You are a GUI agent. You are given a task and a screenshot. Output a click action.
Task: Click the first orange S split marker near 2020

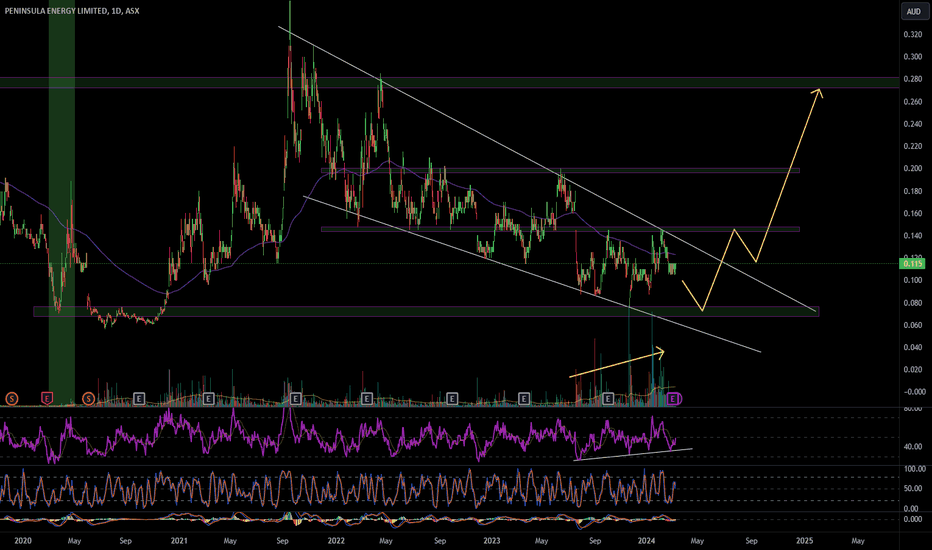point(11,399)
